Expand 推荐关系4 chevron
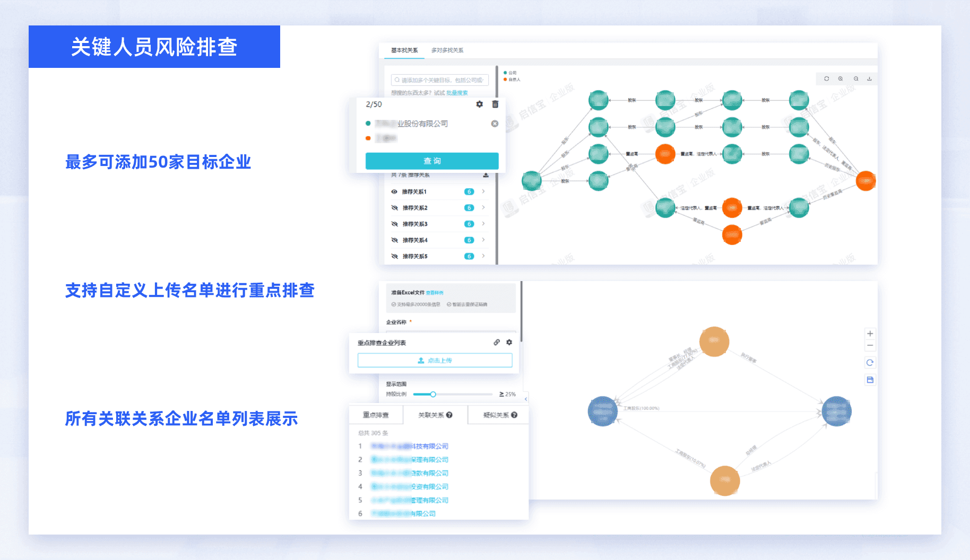 point(483,240)
